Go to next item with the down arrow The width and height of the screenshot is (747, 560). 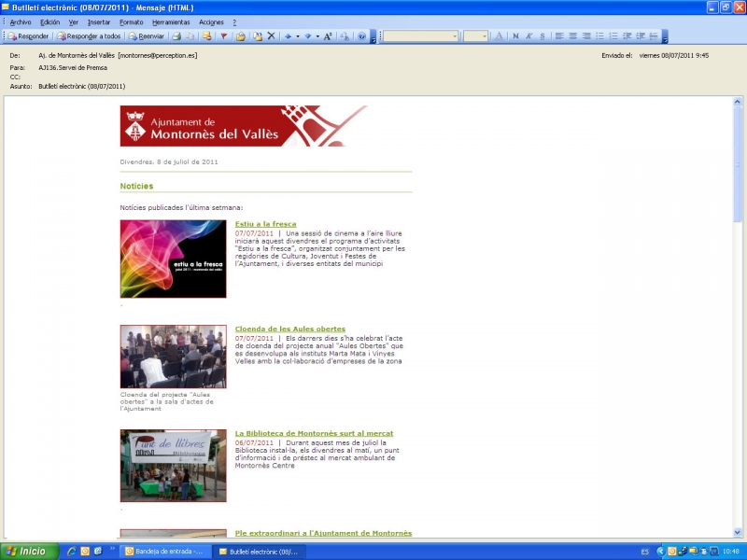[x=308, y=36]
